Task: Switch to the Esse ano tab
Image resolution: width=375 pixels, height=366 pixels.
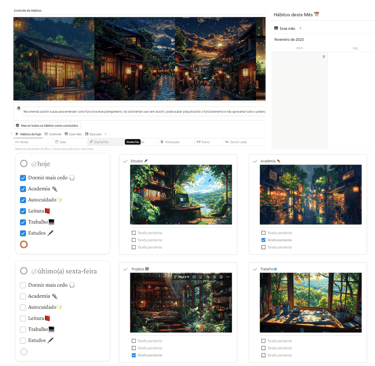Action: pos(93,134)
